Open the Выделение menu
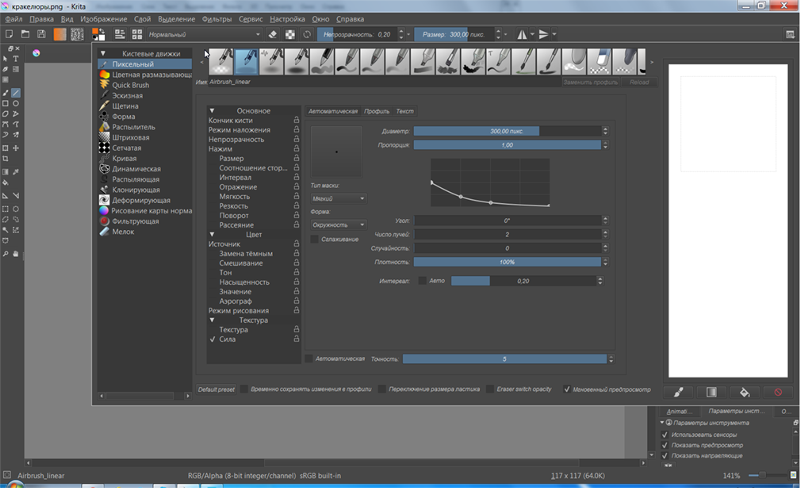This screenshot has height=488, width=800. pyautogui.click(x=177, y=19)
